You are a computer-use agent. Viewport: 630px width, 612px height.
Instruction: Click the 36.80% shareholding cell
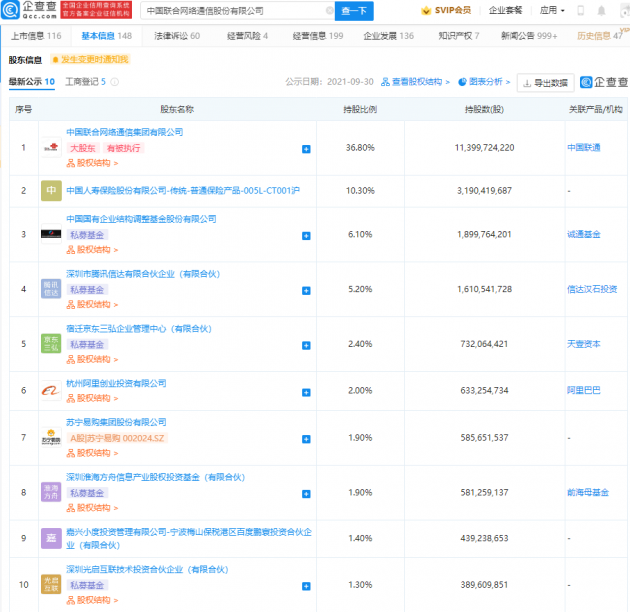click(x=360, y=147)
